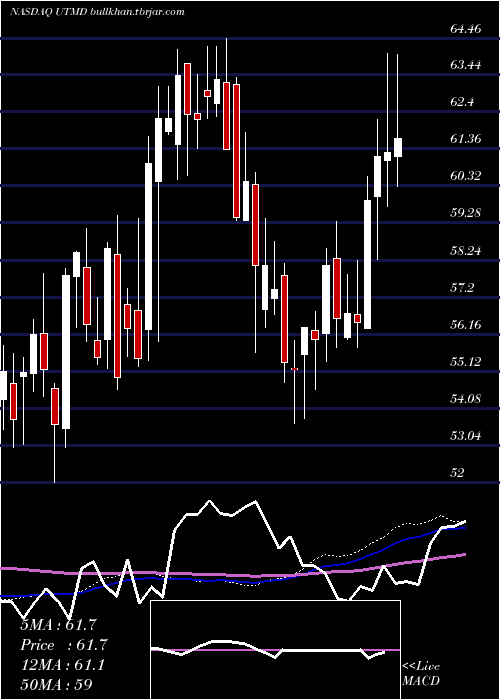This screenshot has width=500, height=700.
Task: Click the 50MA : 59 readout
Action: tap(56, 685)
